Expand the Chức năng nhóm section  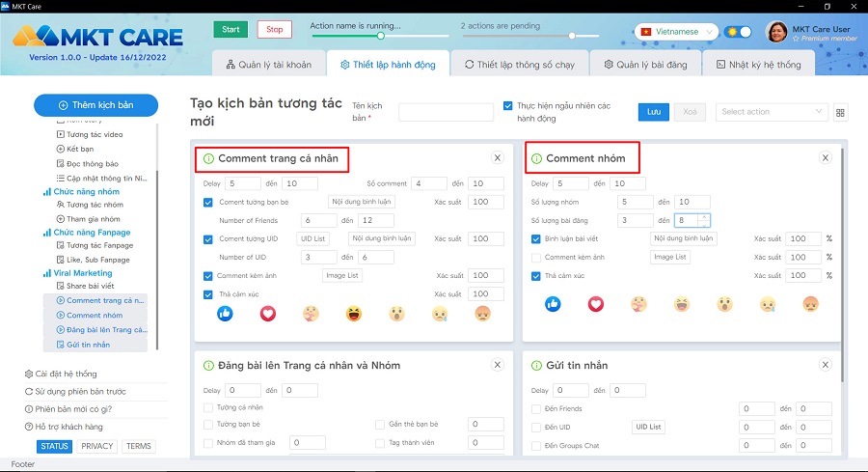point(81,192)
